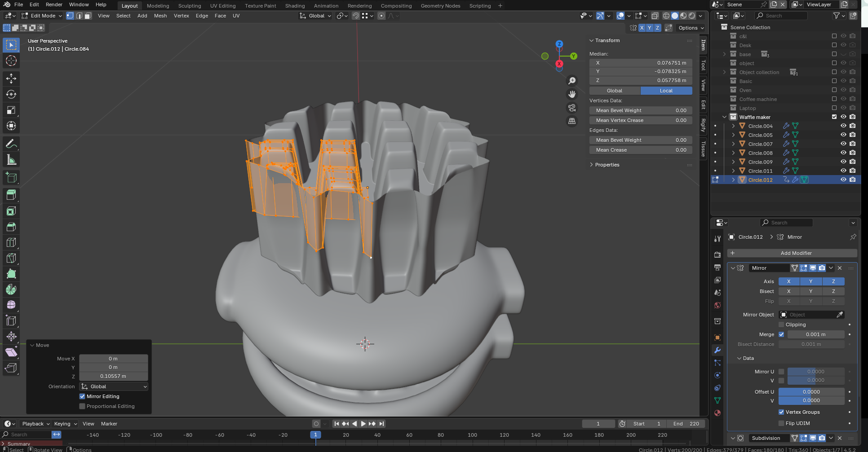Adjust the Offset U slider
Viewport: 868px width, 452px height.
click(x=811, y=392)
